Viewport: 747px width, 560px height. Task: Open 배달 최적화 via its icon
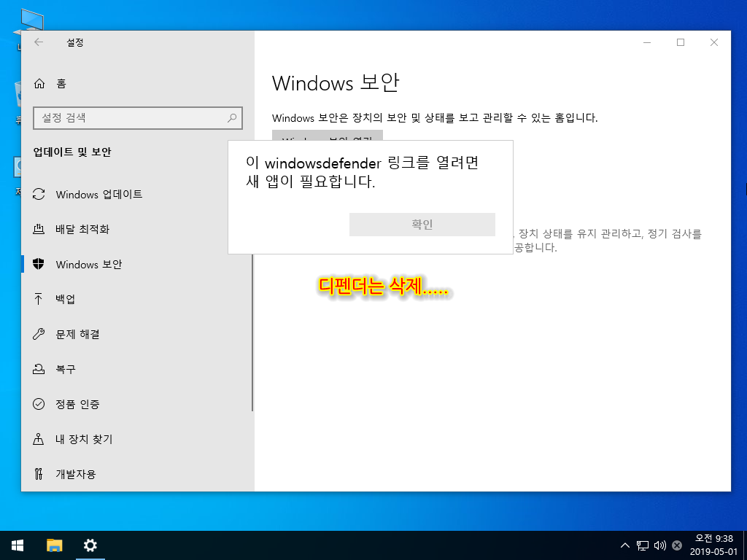[x=39, y=229]
